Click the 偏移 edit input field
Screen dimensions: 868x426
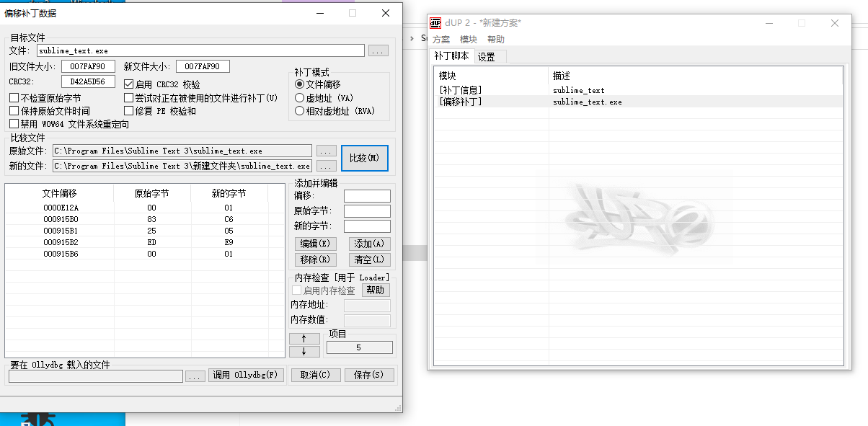[x=367, y=196]
